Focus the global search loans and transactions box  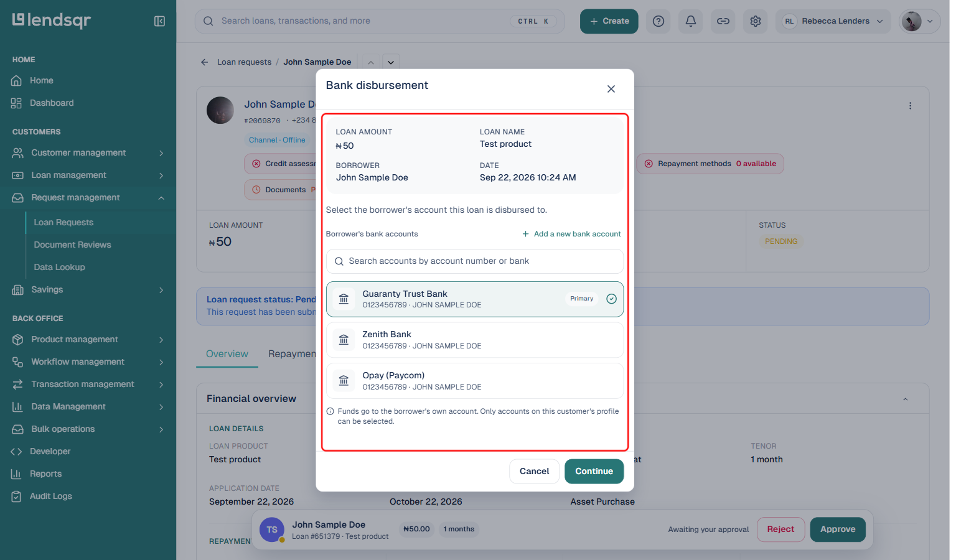point(380,21)
